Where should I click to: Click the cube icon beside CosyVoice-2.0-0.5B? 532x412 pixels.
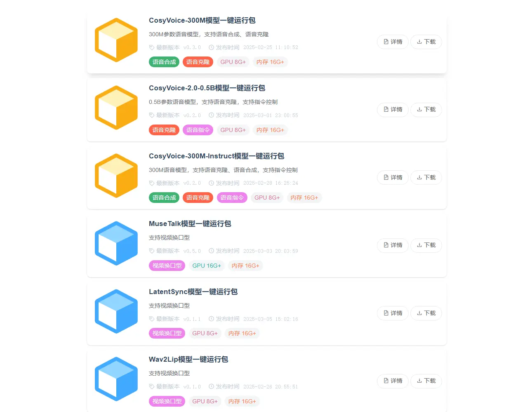coord(116,108)
